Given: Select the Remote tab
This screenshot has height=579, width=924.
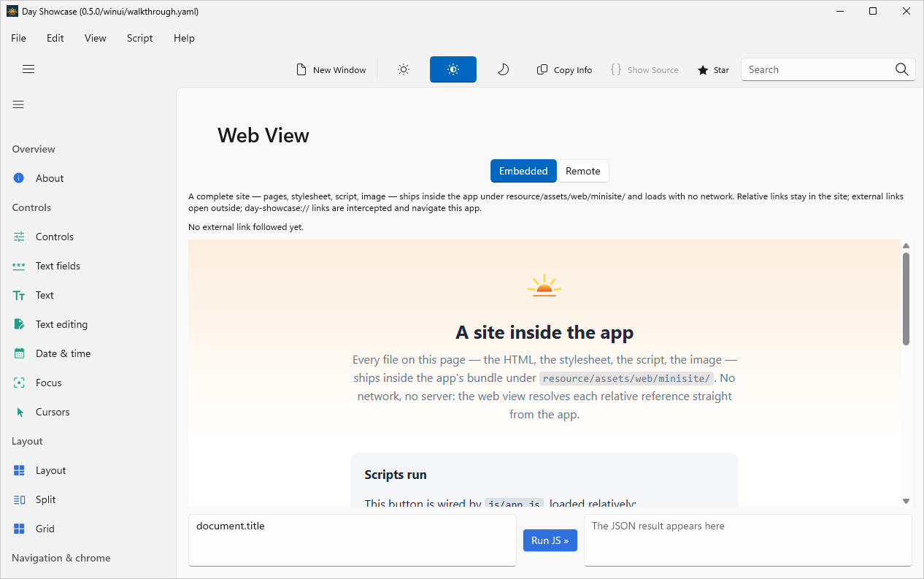Looking at the screenshot, I should (583, 171).
